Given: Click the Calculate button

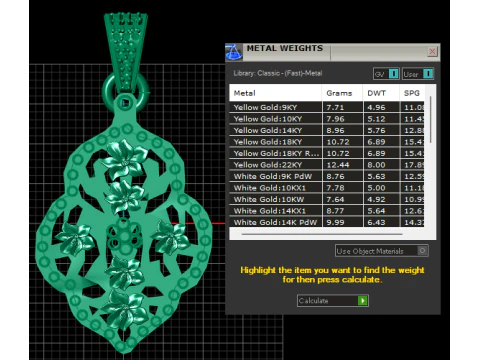Looking at the screenshot, I should point(333,301).
